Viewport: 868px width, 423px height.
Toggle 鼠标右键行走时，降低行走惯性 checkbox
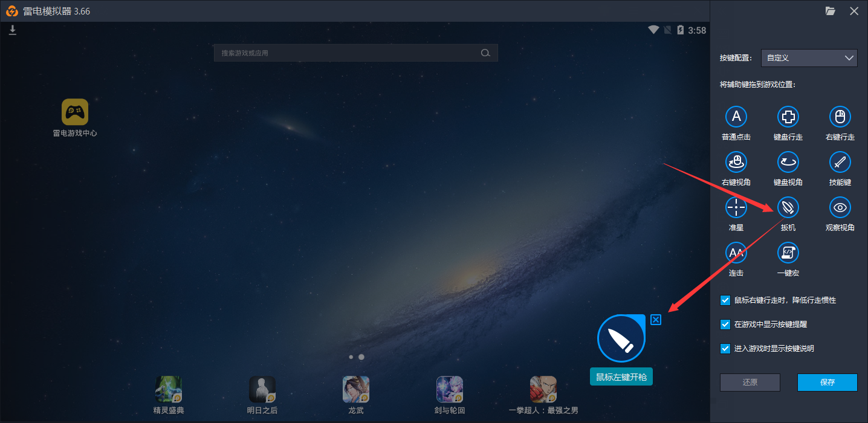(x=725, y=300)
